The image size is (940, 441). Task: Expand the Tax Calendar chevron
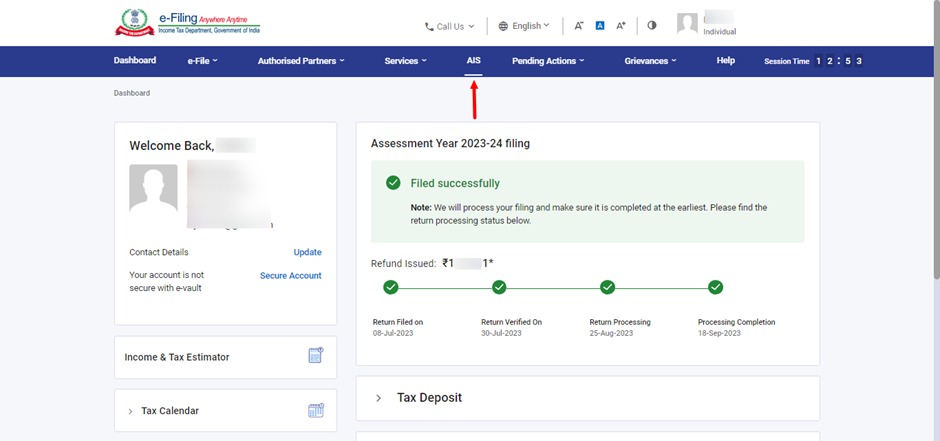pyautogui.click(x=130, y=411)
